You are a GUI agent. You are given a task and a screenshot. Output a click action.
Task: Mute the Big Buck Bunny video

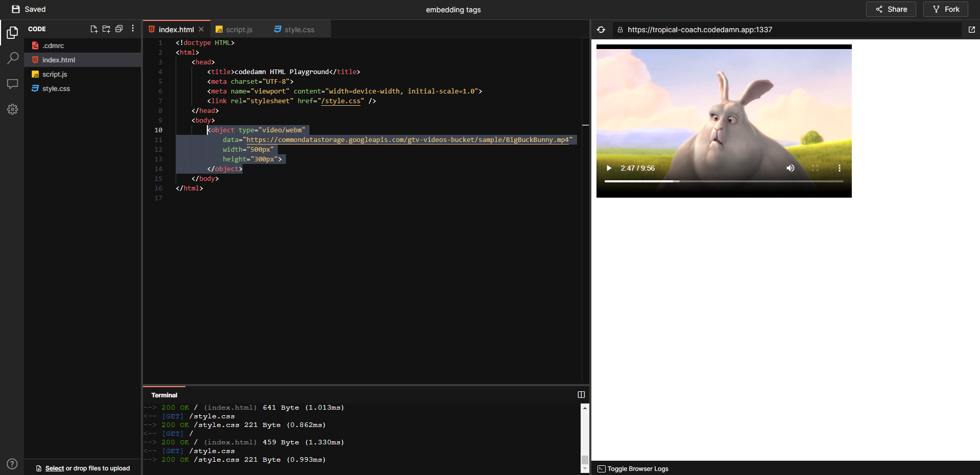(790, 168)
